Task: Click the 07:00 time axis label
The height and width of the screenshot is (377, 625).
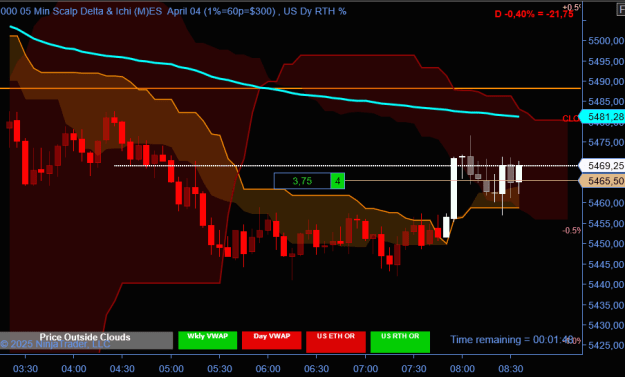Action: 366,369
